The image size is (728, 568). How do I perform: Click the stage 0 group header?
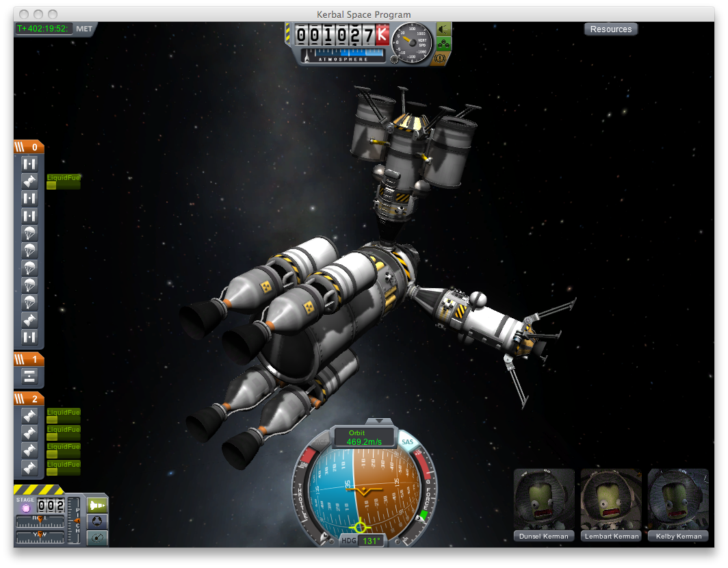[29, 146]
